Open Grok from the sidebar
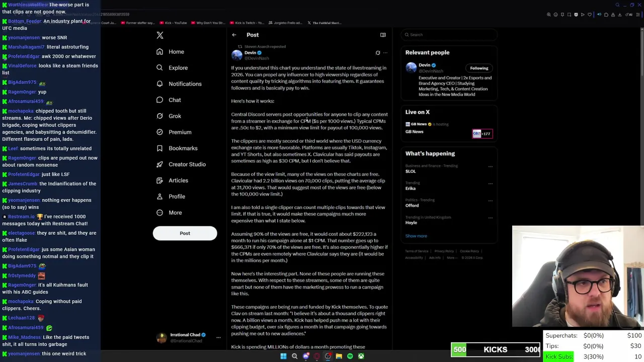Image resolution: width=644 pixels, height=362 pixels. tap(169, 116)
